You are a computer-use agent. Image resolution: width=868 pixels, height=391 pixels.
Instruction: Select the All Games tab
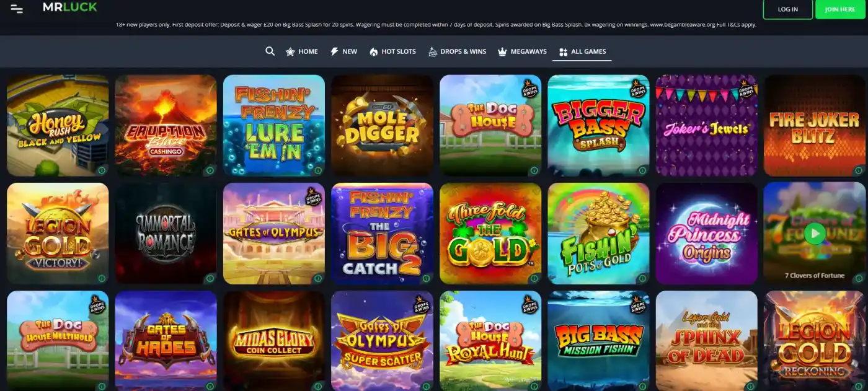(582, 51)
